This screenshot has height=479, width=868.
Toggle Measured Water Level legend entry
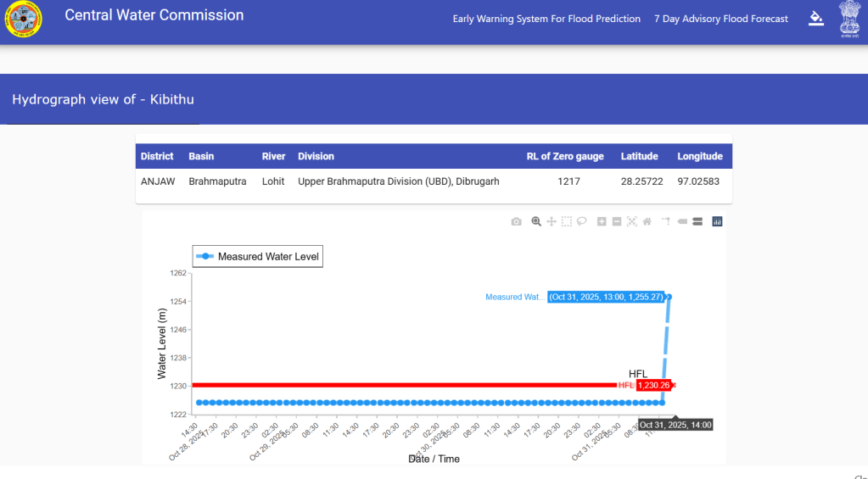258,256
